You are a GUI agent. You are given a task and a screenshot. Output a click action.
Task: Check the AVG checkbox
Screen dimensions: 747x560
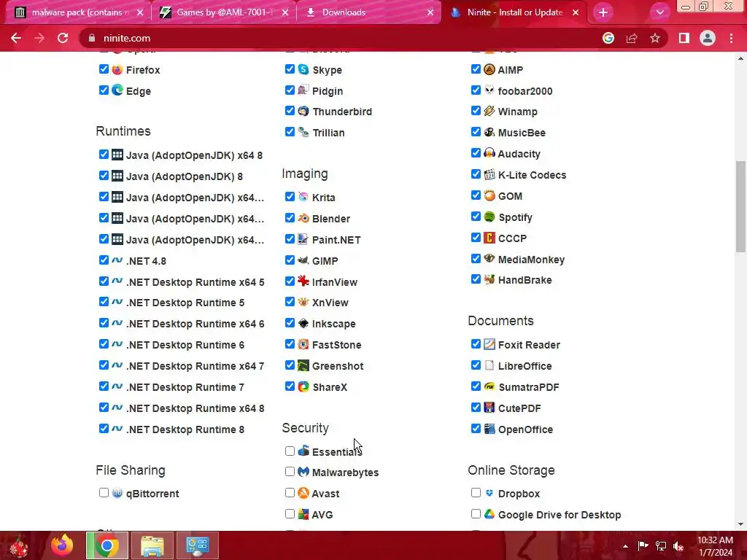click(x=290, y=514)
